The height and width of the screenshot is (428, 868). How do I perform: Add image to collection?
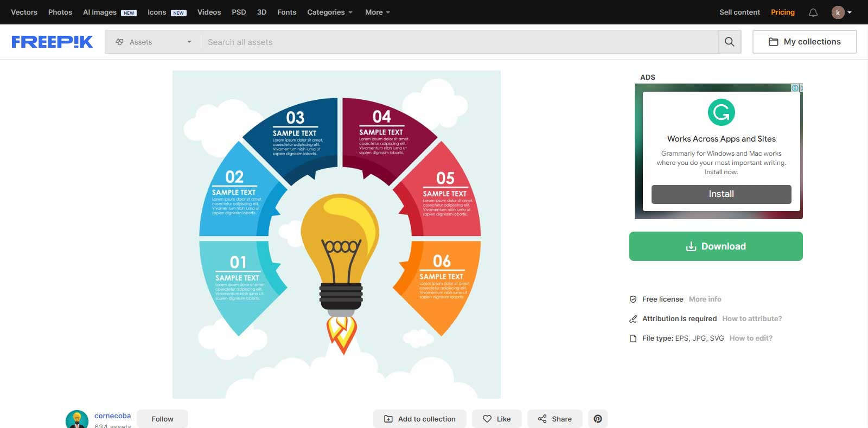click(x=419, y=419)
